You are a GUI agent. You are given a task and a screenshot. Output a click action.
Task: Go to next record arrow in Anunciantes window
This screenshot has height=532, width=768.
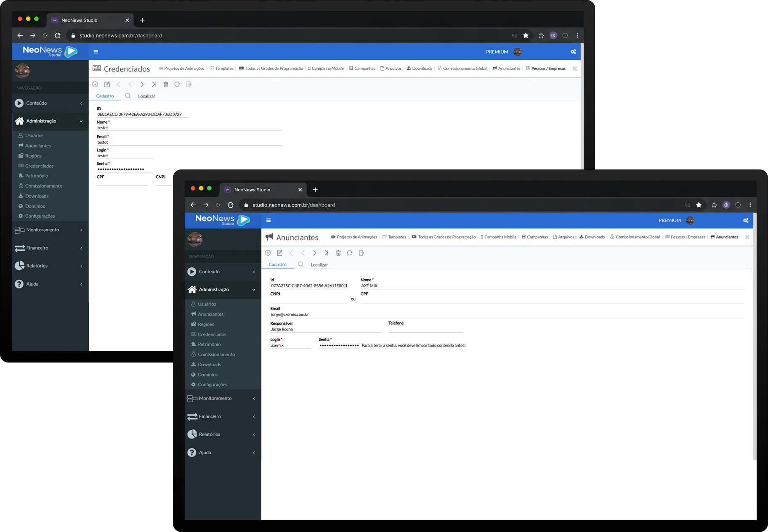314,253
